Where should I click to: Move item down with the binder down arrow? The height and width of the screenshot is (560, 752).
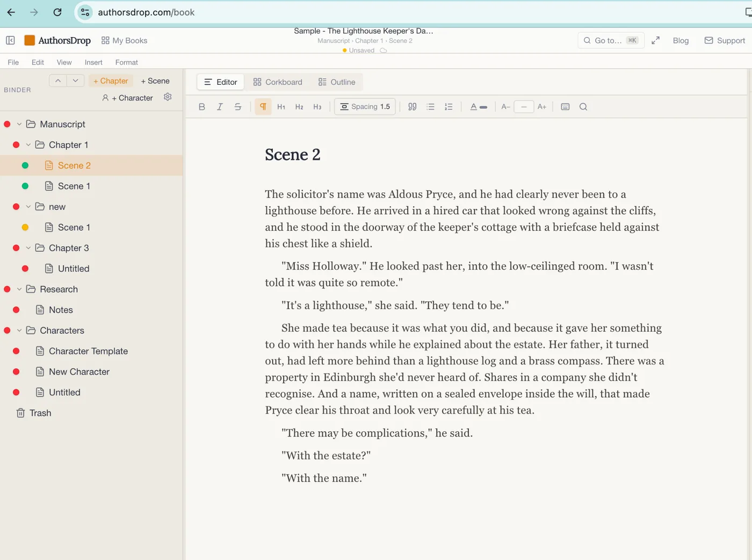[x=76, y=81]
